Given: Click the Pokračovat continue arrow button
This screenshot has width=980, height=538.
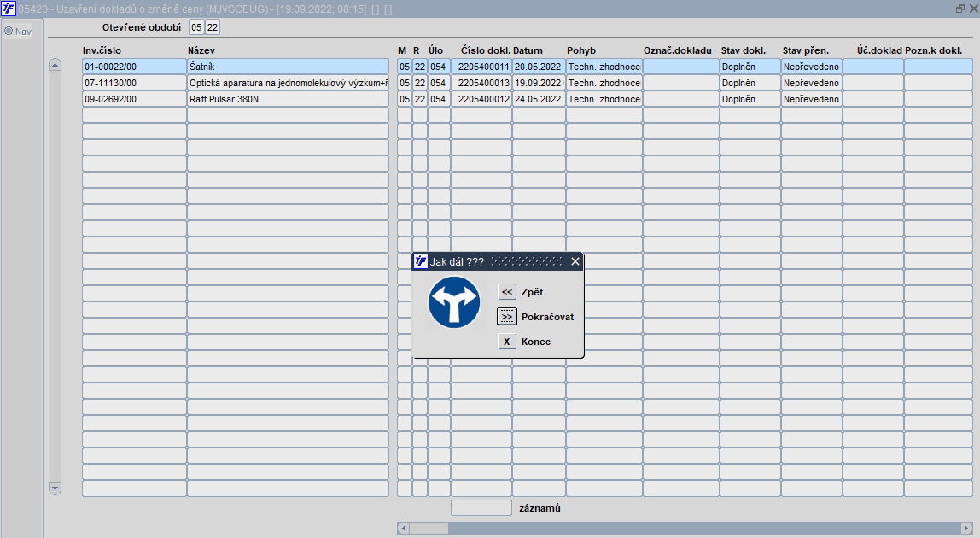Looking at the screenshot, I should coord(507,317).
